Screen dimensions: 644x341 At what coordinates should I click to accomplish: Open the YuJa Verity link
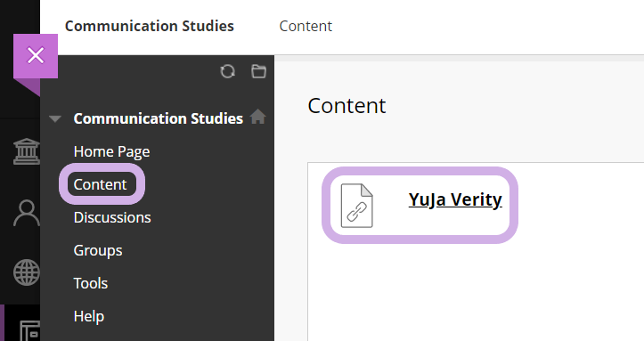pyautogui.click(x=455, y=199)
